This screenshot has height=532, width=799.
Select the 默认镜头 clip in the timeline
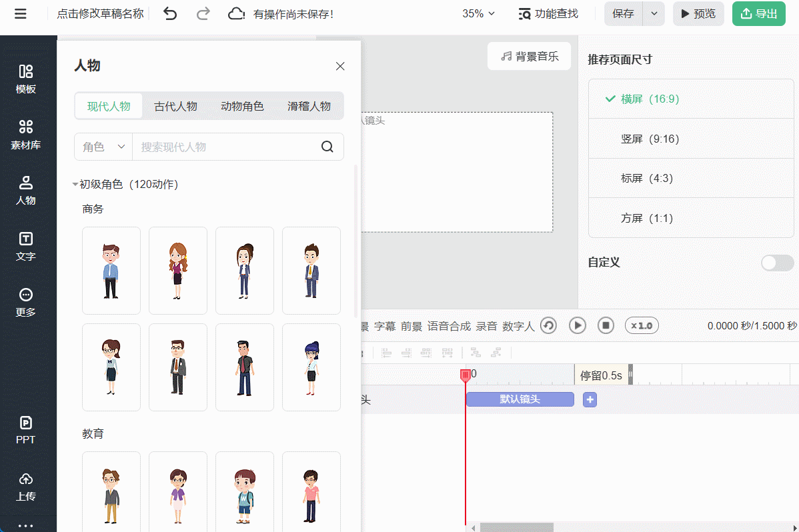520,399
